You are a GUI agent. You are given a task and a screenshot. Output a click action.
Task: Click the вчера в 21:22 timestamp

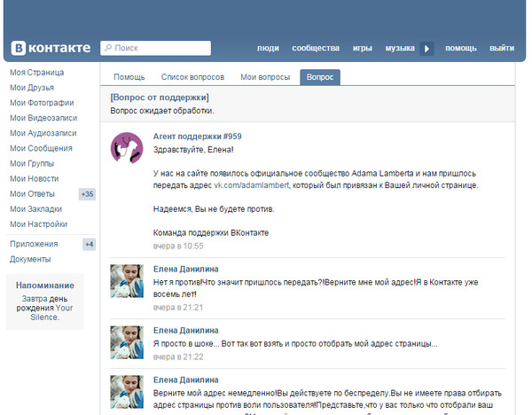pos(178,357)
